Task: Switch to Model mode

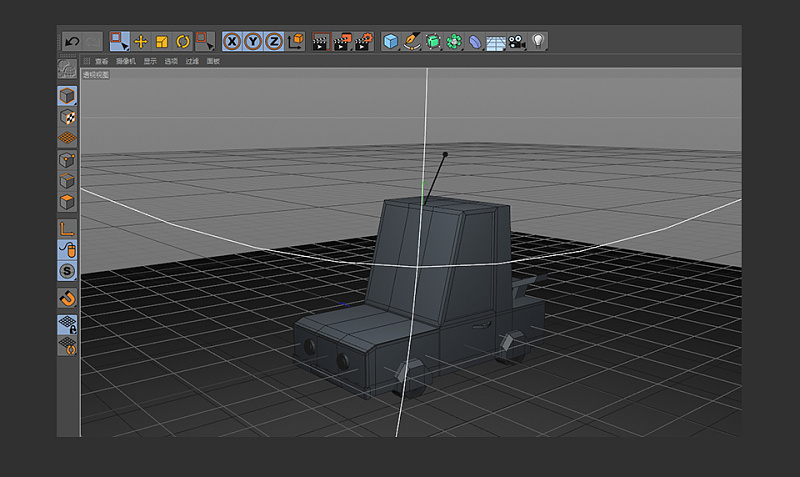Action: (67, 96)
